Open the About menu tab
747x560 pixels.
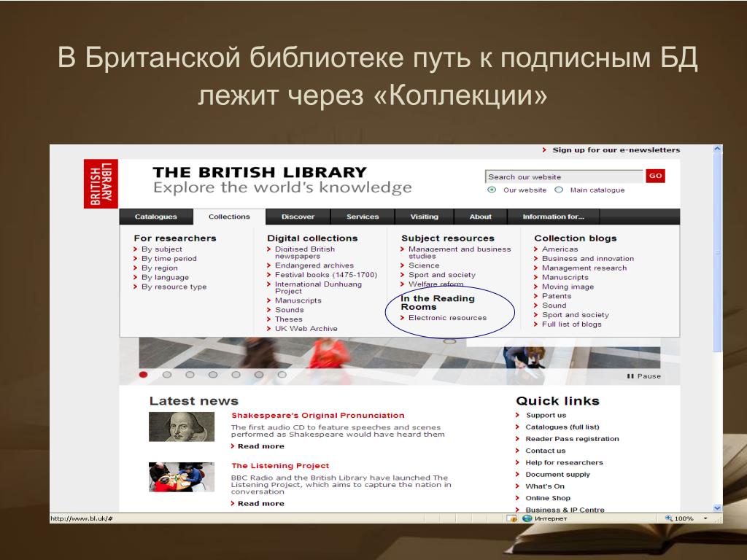click(x=480, y=217)
